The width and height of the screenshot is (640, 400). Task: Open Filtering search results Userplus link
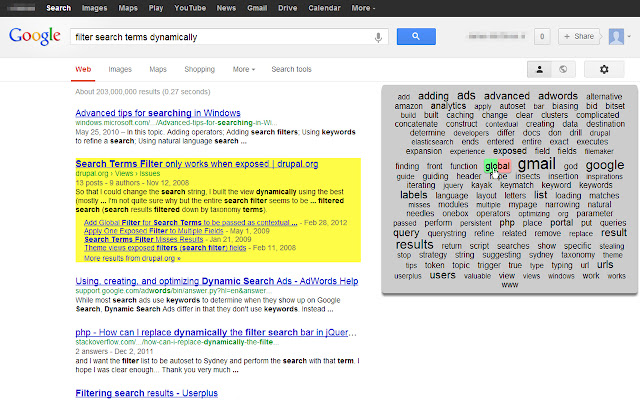click(147, 393)
